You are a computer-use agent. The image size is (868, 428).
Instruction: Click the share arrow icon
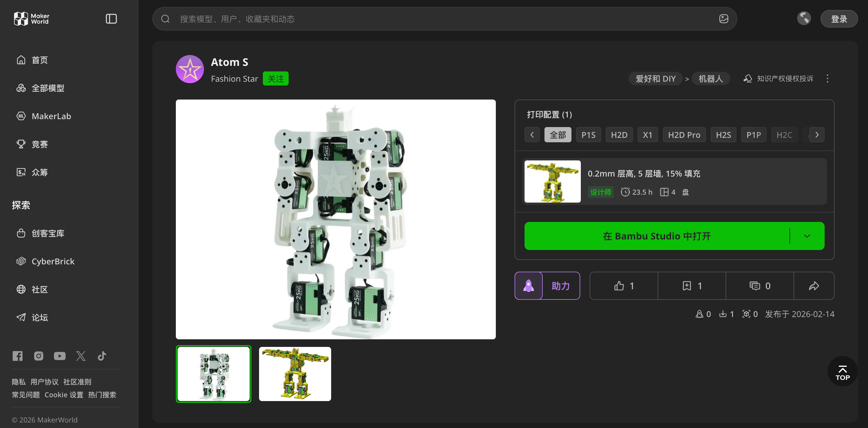(x=814, y=286)
